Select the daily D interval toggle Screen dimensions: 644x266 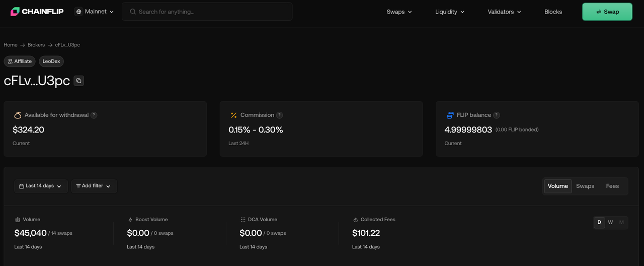599,222
